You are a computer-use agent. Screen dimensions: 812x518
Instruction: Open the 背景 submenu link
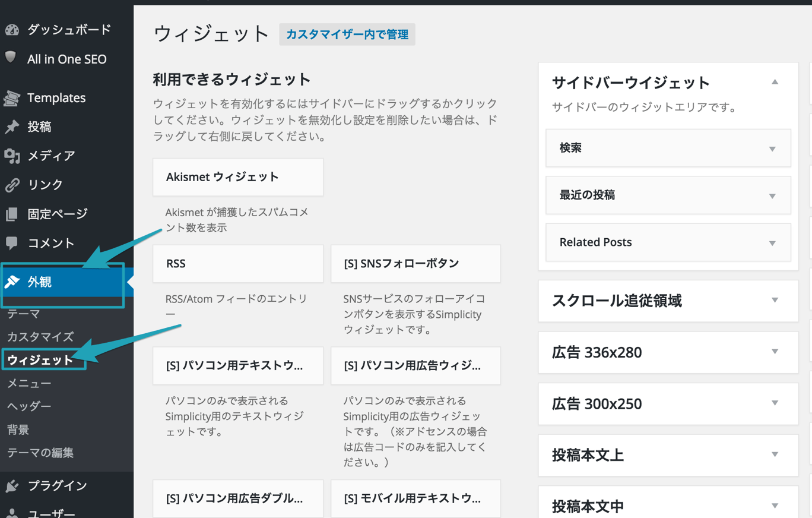pyautogui.click(x=18, y=429)
